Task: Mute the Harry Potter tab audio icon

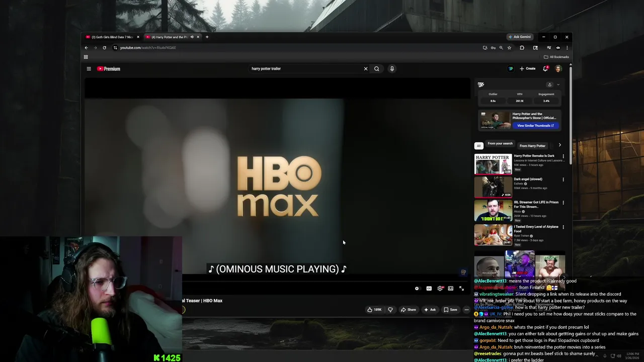Action: [x=192, y=37]
